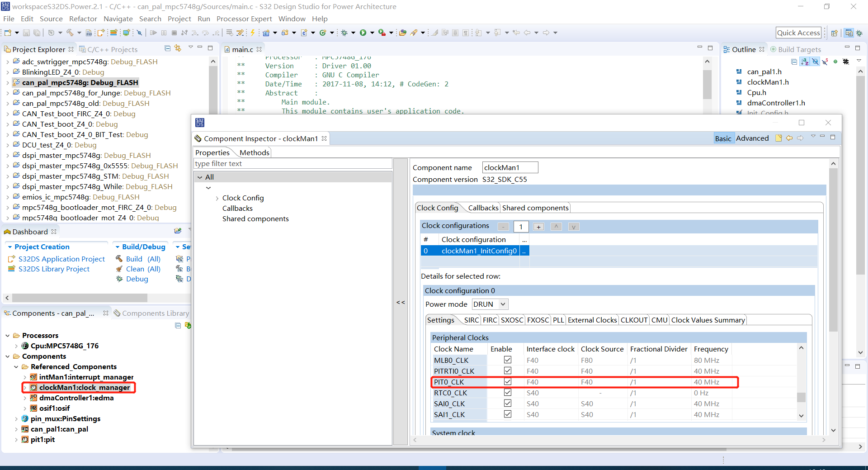Click the Skip All Breakpoints toolbar icon

pyautogui.click(x=140, y=33)
